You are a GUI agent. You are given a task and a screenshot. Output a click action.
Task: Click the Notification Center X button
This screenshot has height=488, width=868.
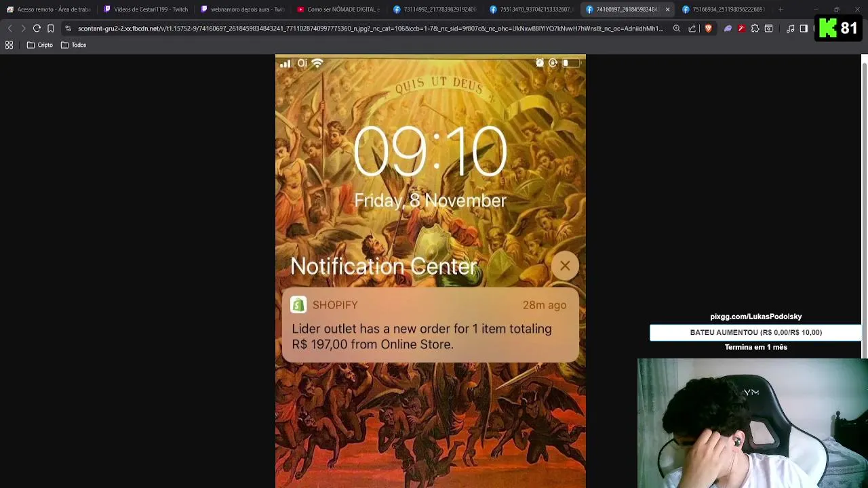click(x=565, y=266)
